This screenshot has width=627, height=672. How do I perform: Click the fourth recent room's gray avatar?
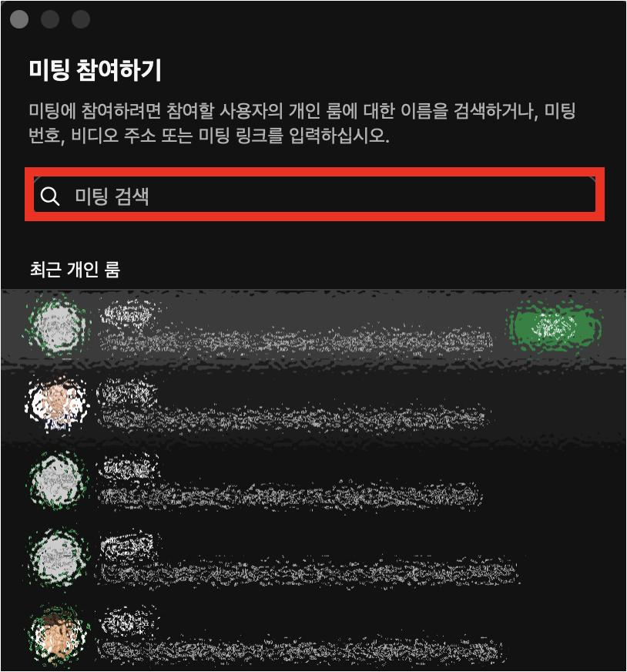point(58,556)
